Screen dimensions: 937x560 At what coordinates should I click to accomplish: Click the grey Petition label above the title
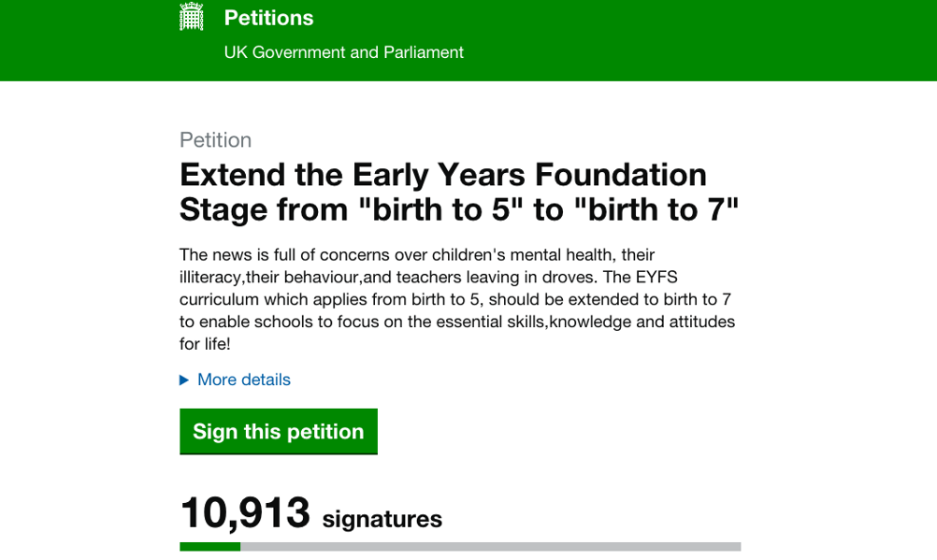tap(216, 140)
